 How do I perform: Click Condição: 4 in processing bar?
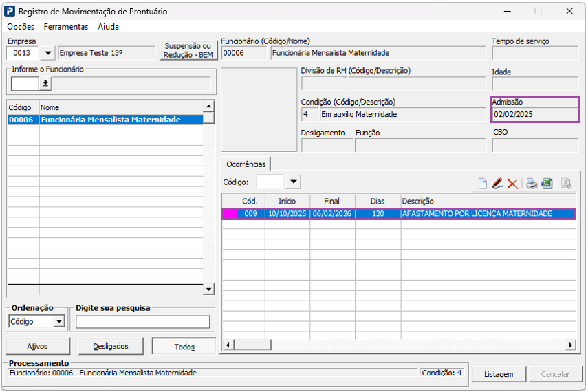(x=442, y=373)
